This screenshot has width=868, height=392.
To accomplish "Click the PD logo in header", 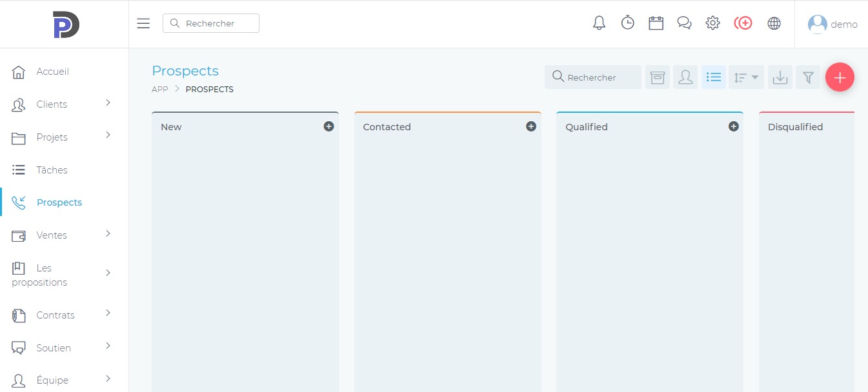I will (x=66, y=24).
